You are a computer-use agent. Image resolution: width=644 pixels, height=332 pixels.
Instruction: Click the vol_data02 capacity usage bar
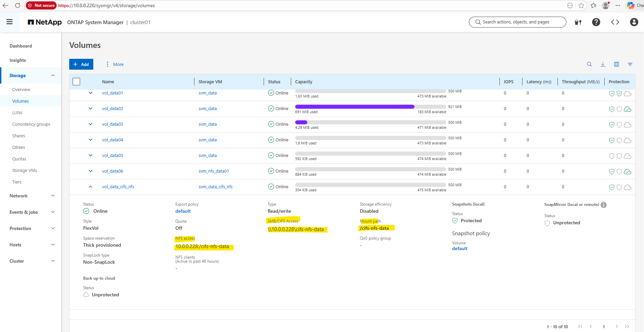click(x=355, y=107)
